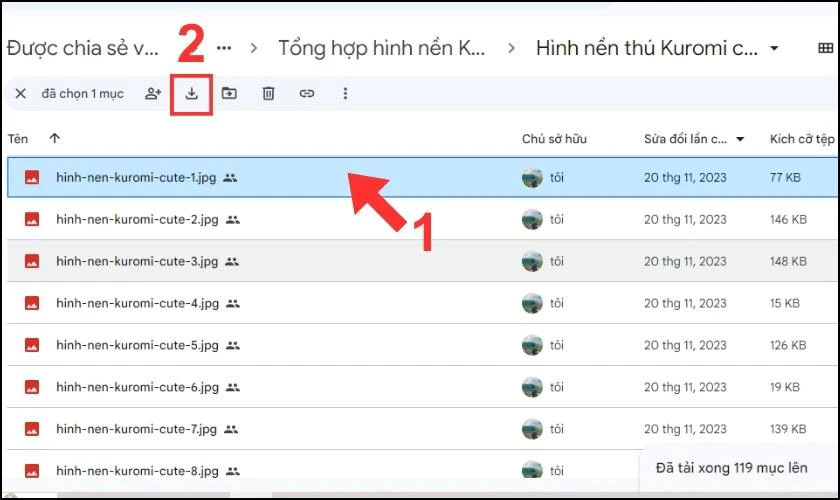Image resolution: width=840 pixels, height=500 pixels.
Task: Click owner avatar in kuromi-cute-6.jpg row
Action: [532, 387]
